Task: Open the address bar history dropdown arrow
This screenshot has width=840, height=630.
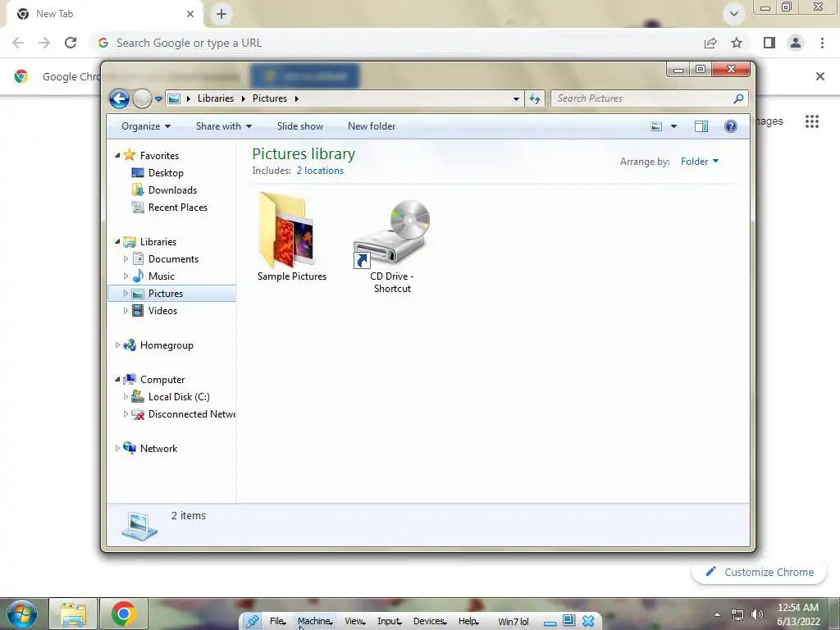Action: pyautogui.click(x=516, y=98)
